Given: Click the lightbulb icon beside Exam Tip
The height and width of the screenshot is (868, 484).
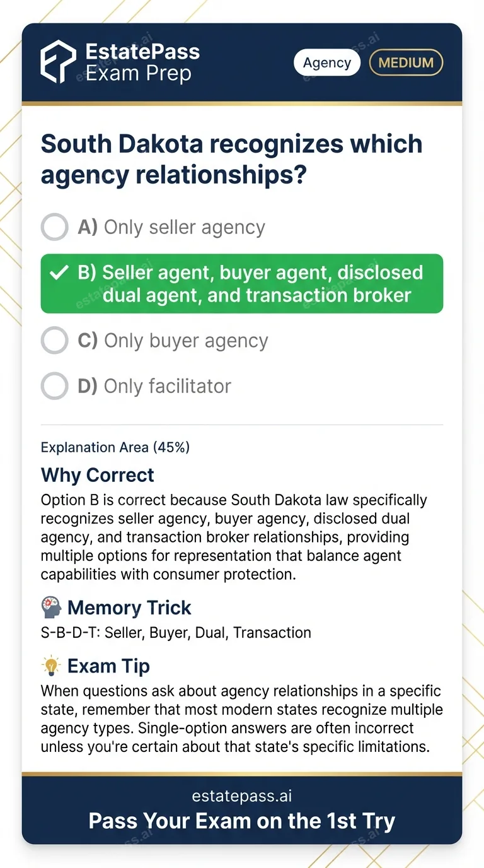Looking at the screenshot, I should point(50,666).
